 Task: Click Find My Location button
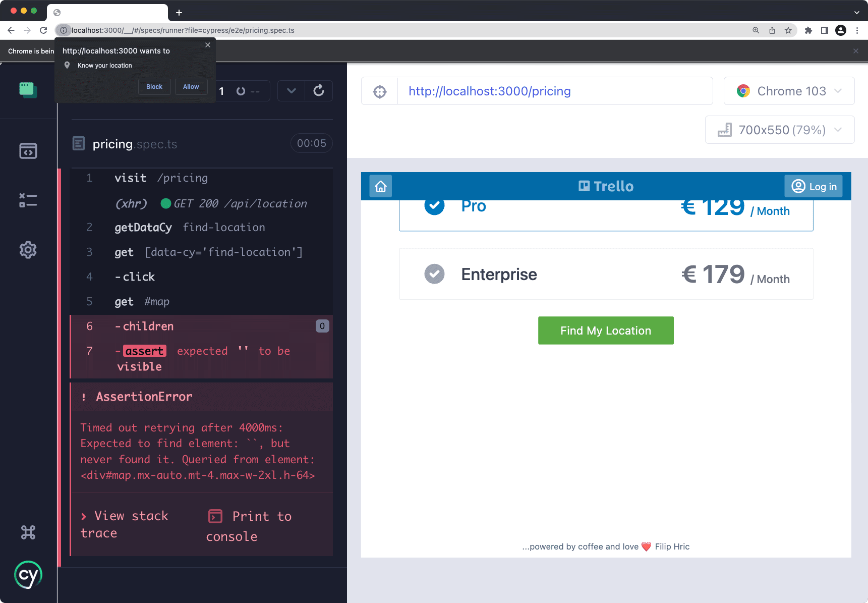606,331
